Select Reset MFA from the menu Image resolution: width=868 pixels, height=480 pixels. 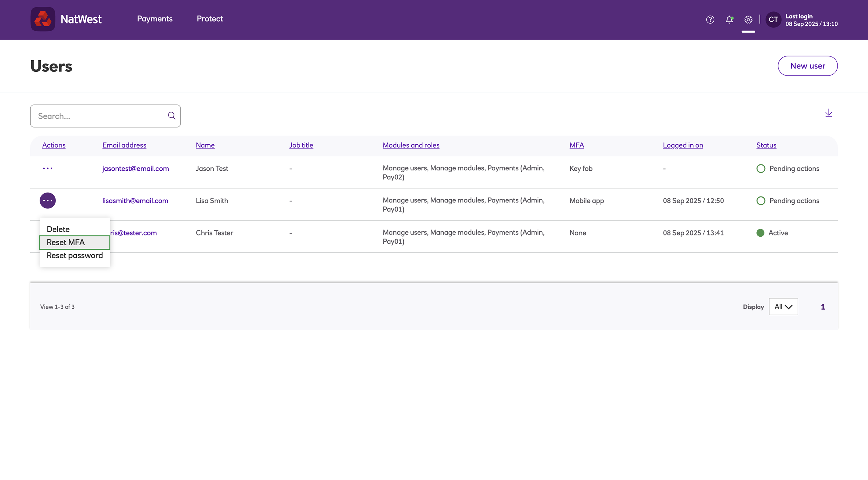[75, 242]
